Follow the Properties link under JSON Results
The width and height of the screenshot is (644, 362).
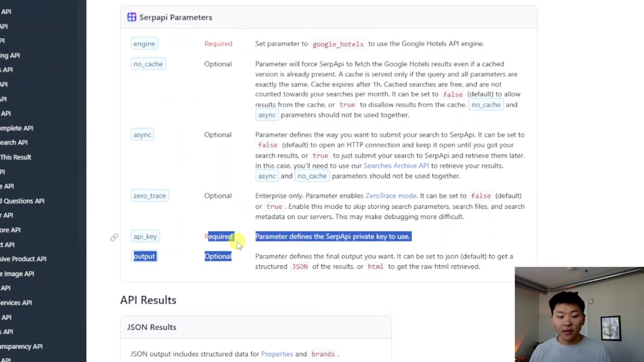(x=277, y=354)
